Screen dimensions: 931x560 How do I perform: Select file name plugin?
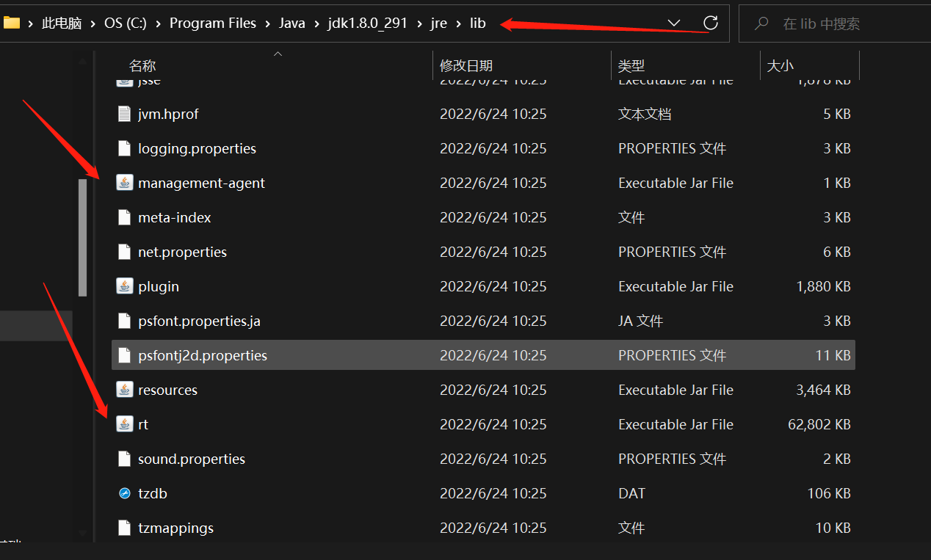159,286
